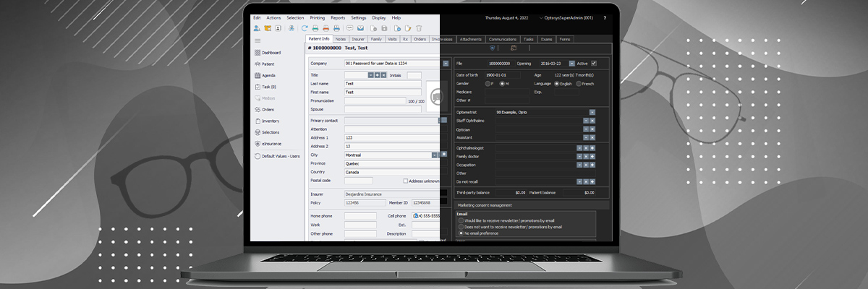Image resolution: width=868 pixels, height=289 pixels.
Task: Open eInsurance in the sidebar
Action: click(268, 144)
